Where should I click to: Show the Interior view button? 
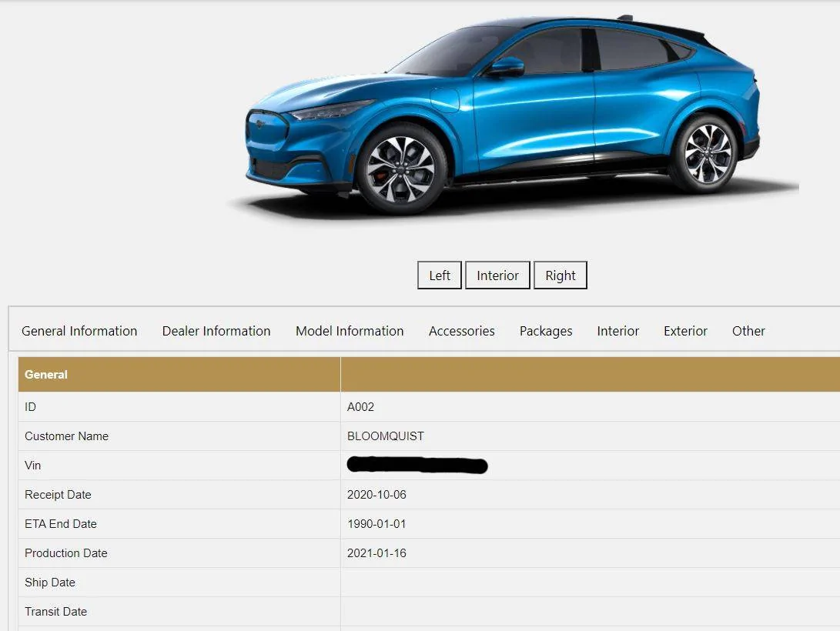(x=497, y=275)
